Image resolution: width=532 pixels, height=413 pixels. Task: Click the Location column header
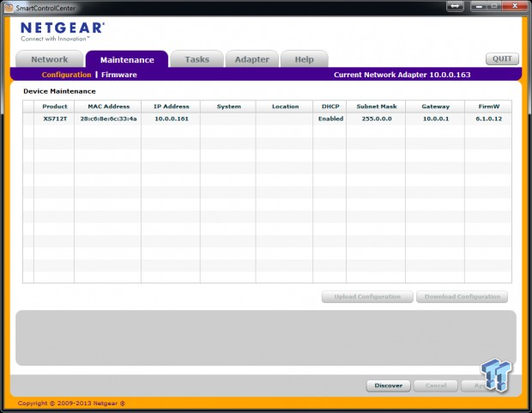pyautogui.click(x=285, y=106)
